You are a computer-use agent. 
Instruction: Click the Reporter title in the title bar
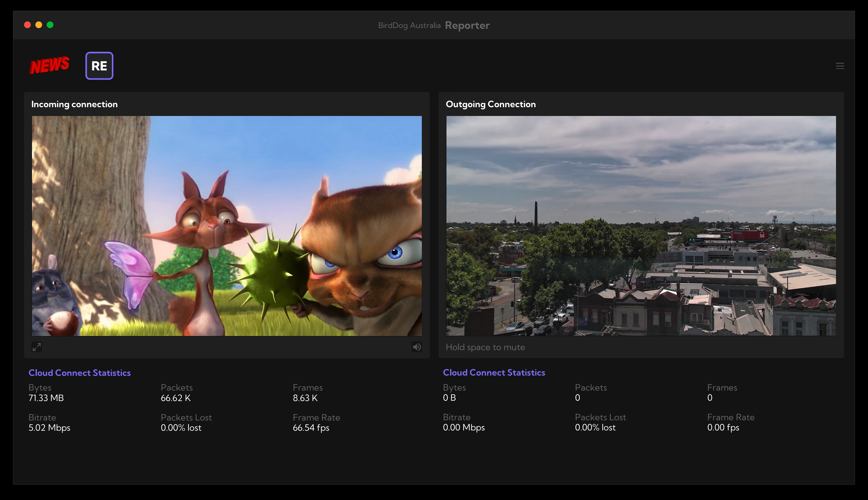click(x=467, y=25)
